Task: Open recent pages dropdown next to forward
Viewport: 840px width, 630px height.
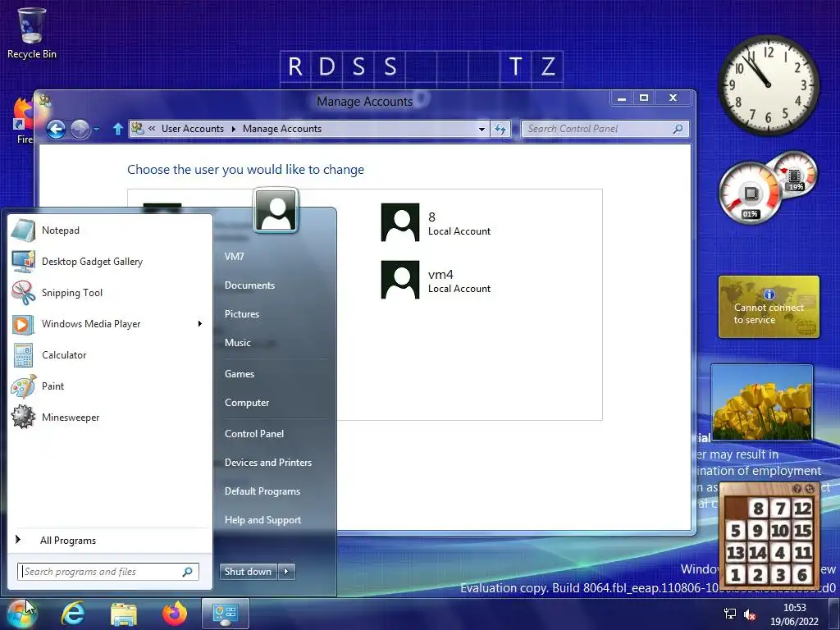Action: click(x=97, y=129)
